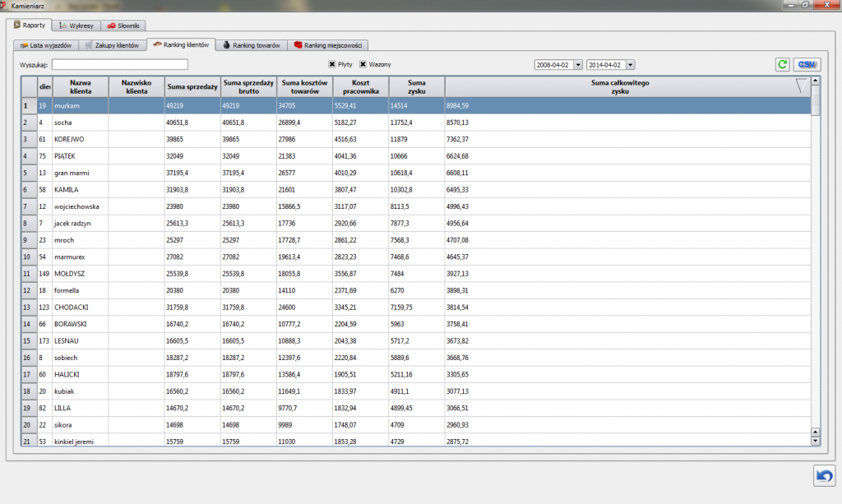Select the mroch client cell
The image size is (842, 504).
(x=81, y=240)
